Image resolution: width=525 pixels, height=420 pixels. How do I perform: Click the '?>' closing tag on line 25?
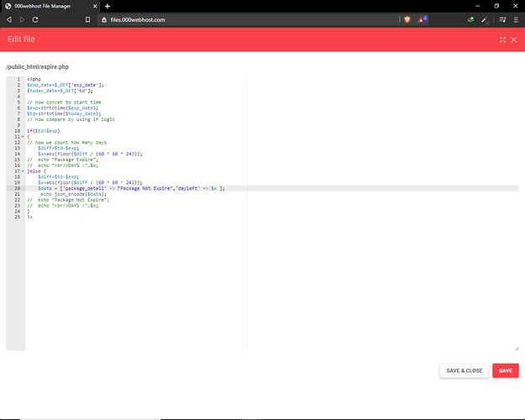29,217
